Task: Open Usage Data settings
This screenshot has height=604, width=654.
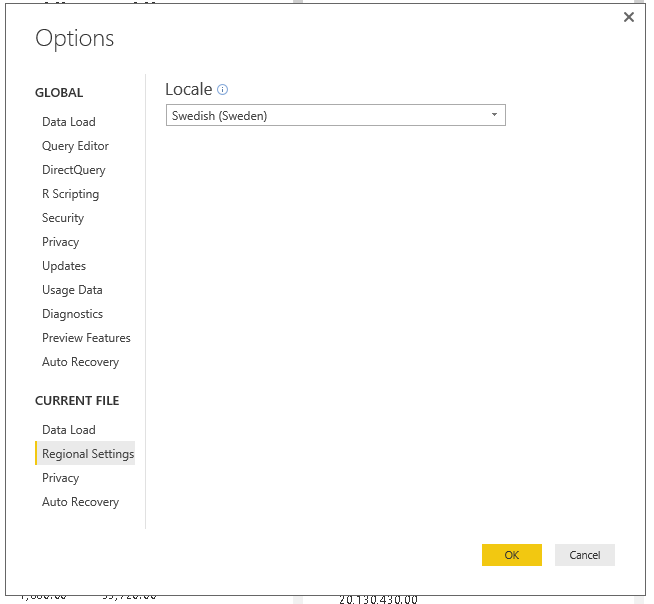Action: (72, 290)
